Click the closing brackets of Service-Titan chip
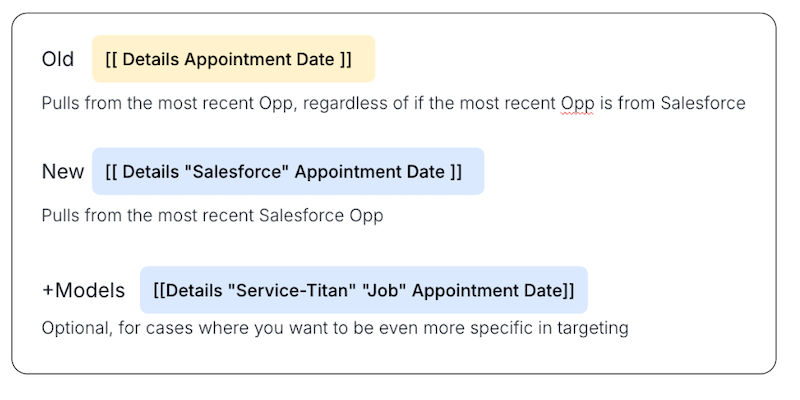This screenshot has width=800, height=400. (x=568, y=290)
